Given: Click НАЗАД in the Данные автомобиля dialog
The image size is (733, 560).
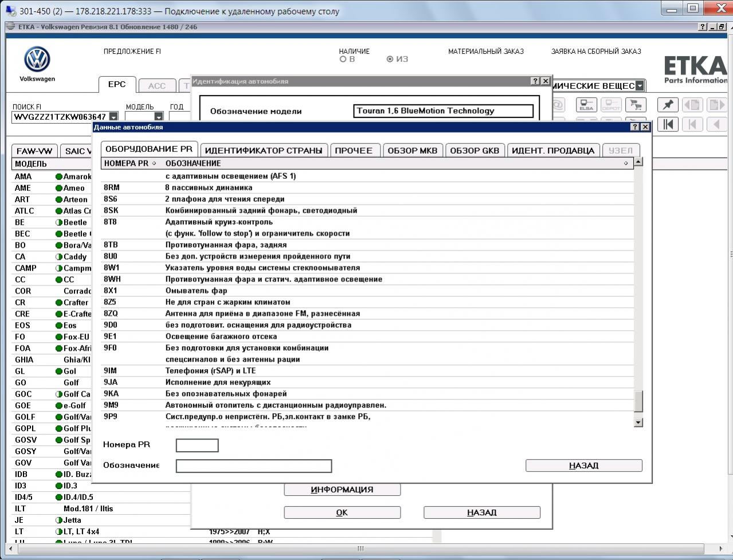Looking at the screenshot, I should point(584,465).
